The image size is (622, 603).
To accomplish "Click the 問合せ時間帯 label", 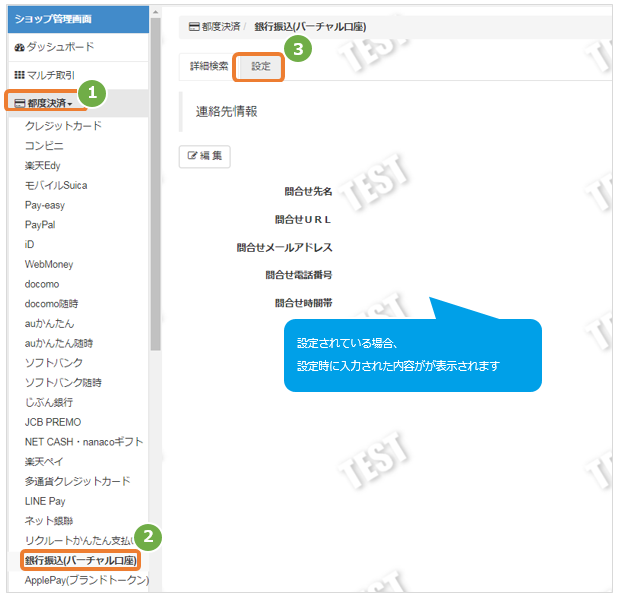I will 303,303.
